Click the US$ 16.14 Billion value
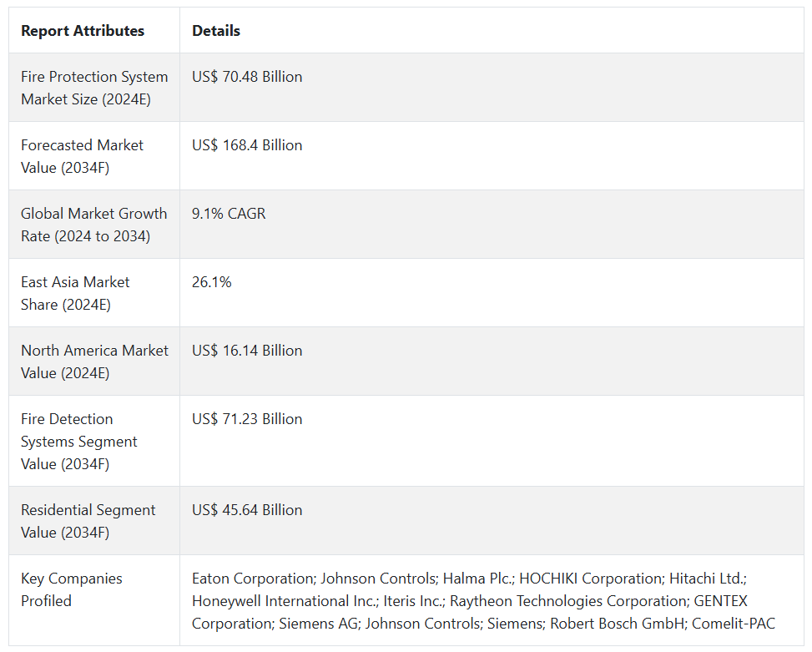The width and height of the screenshot is (812, 652). (x=247, y=351)
